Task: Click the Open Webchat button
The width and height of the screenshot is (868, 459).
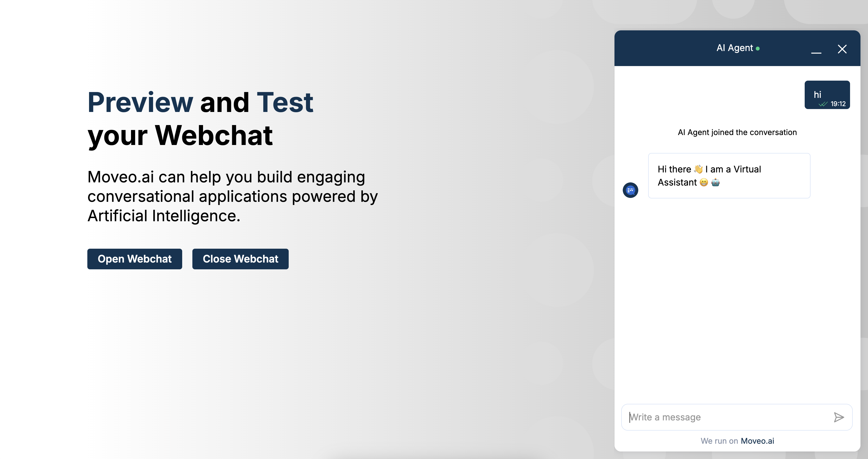Action: point(134,259)
